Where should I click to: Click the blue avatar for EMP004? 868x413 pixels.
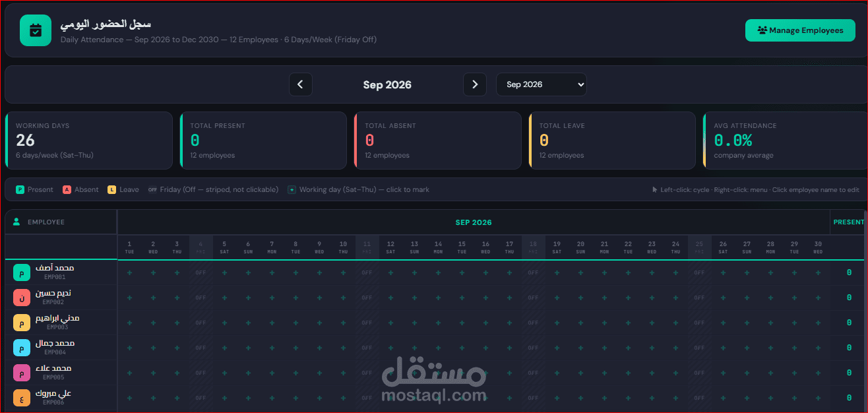pyautogui.click(x=22, y=348)
